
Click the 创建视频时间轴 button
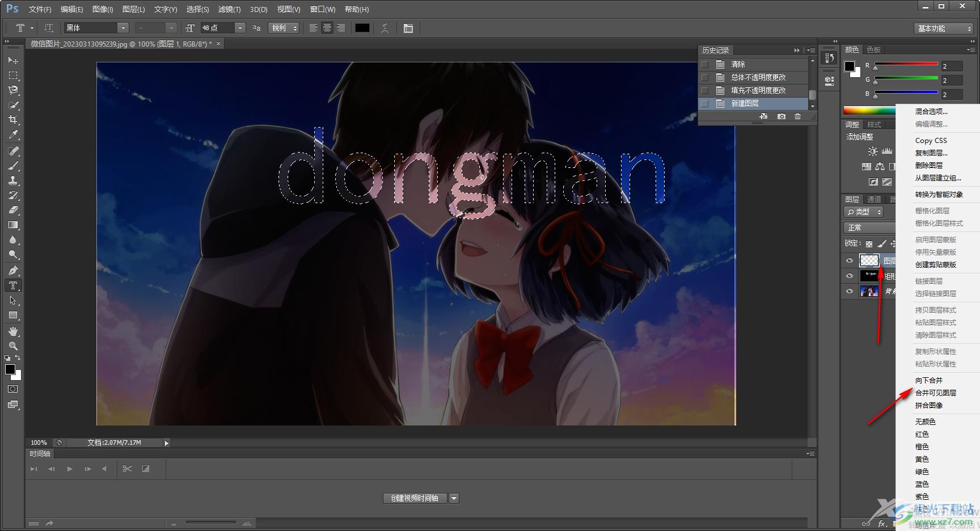tap(415, 498)
